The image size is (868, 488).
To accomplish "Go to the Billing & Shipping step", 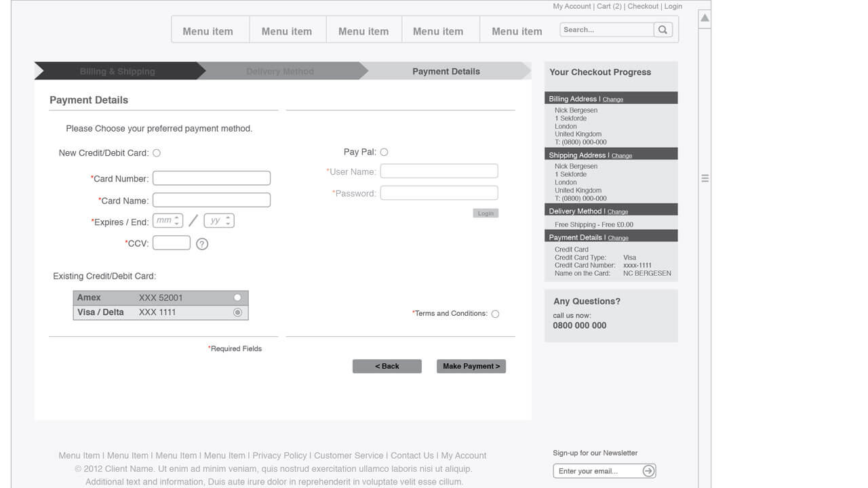I will [x=117, y=71].
